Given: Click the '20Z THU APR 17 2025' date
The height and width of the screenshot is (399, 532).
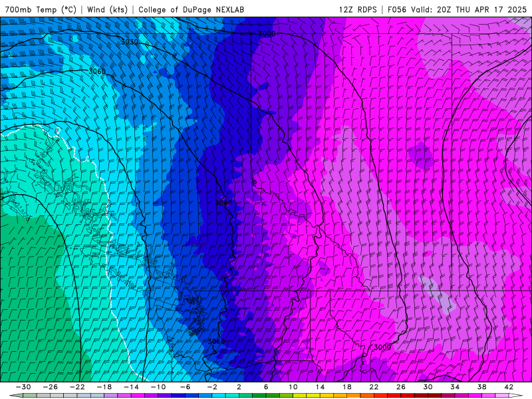Looking at the screenshot, I should (x=481, y=9).
